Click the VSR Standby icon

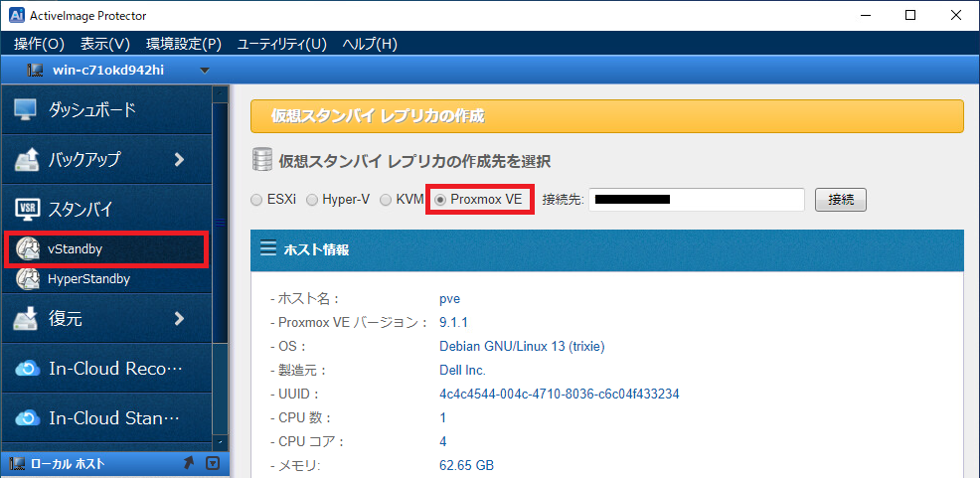point(26,209)
